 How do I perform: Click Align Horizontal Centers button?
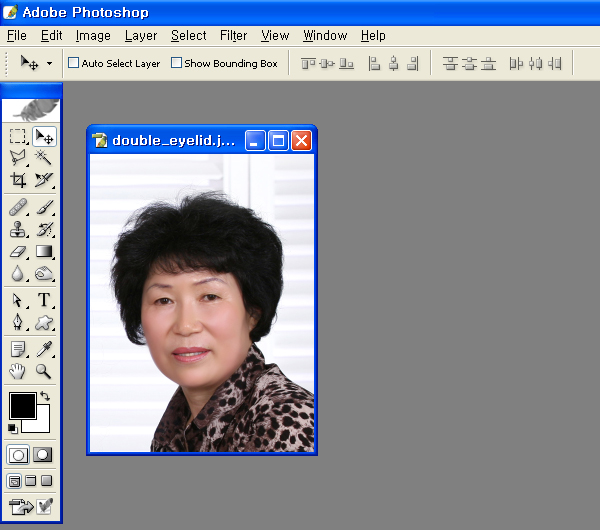pos(393,64)
